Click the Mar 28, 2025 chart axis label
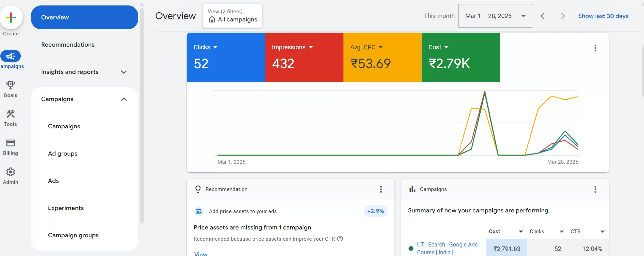The width and height of the screenshot is (644, 256). [x=563, y=162]
